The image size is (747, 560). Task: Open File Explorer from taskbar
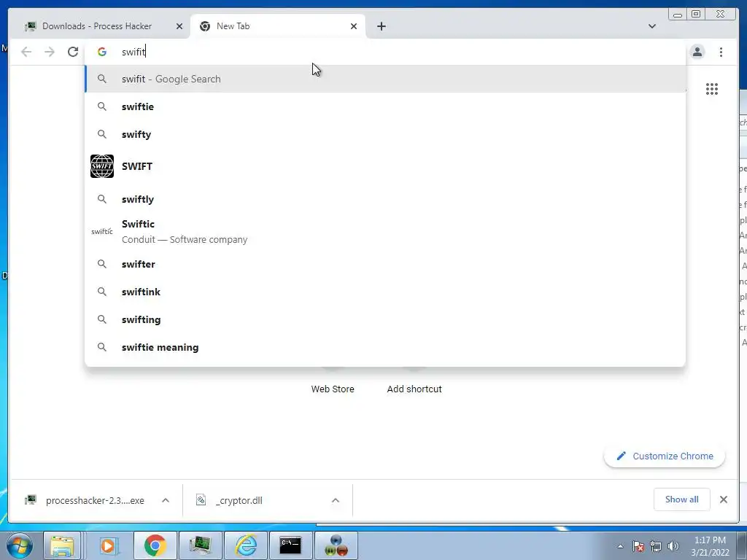(63, 545)
